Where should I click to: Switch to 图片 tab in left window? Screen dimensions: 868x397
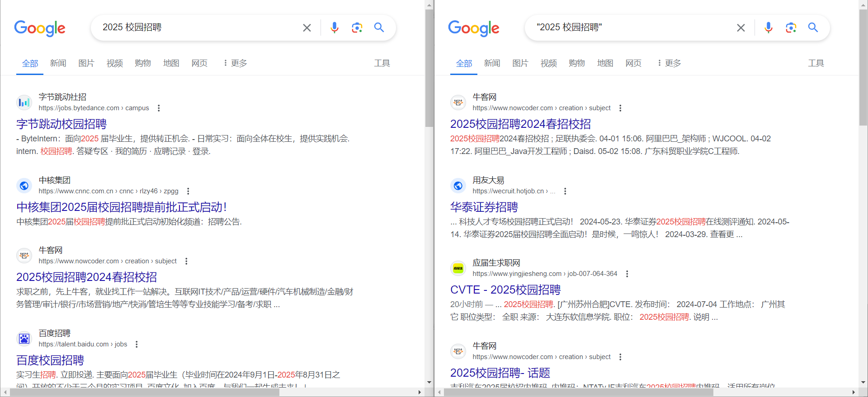point(86,63)
